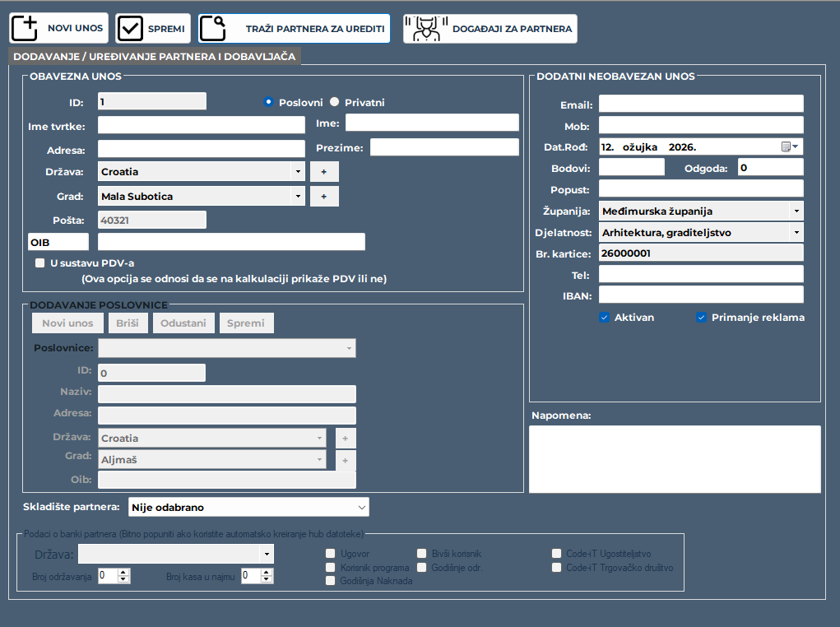Viewport: 840px width, 627px height.
Task: Click into the Napomena text area
Action: click(x=674, y=458)
